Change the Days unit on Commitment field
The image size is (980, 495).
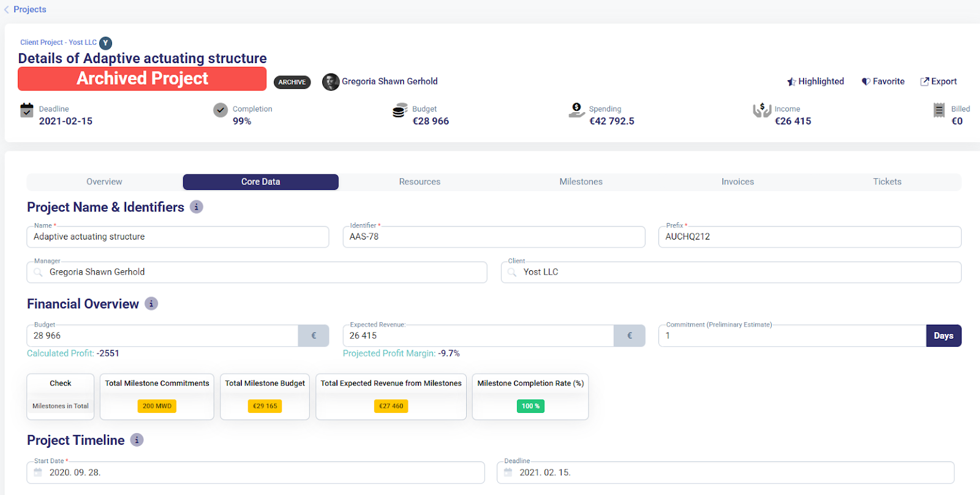click(943, 336)
